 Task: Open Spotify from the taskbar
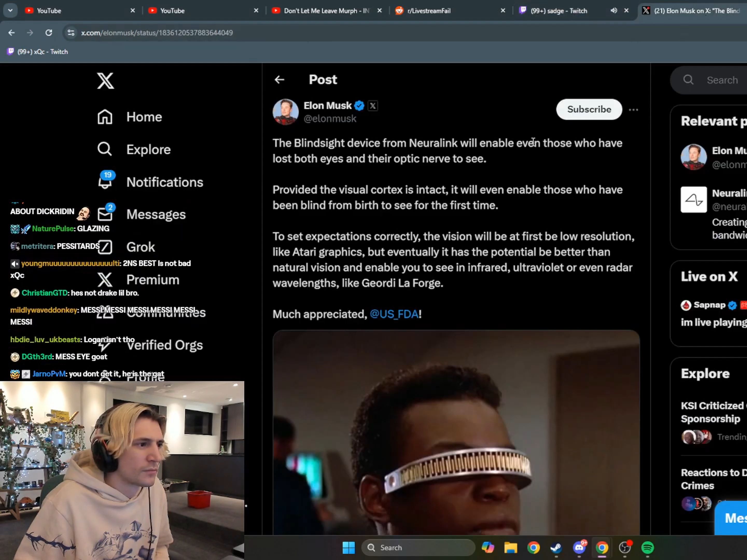[x=647, y=548]
